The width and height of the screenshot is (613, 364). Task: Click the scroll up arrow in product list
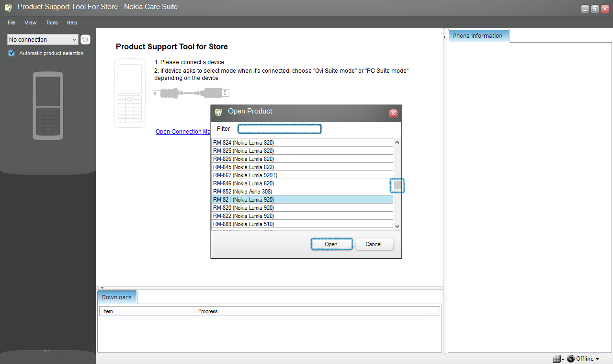tap(397, 142)
